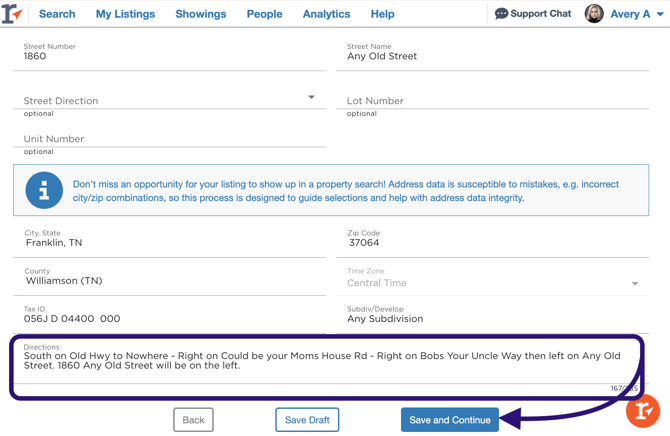Viewport: 670px width, 436px height.
Task: Open the Street Direction dropdown
Action: click(x=311, y=98)
